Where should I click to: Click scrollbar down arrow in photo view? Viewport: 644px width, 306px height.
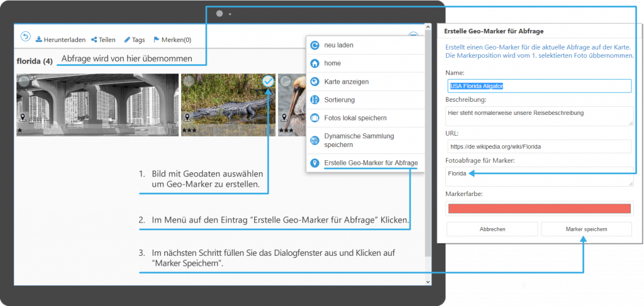click(x=429, y=281)
